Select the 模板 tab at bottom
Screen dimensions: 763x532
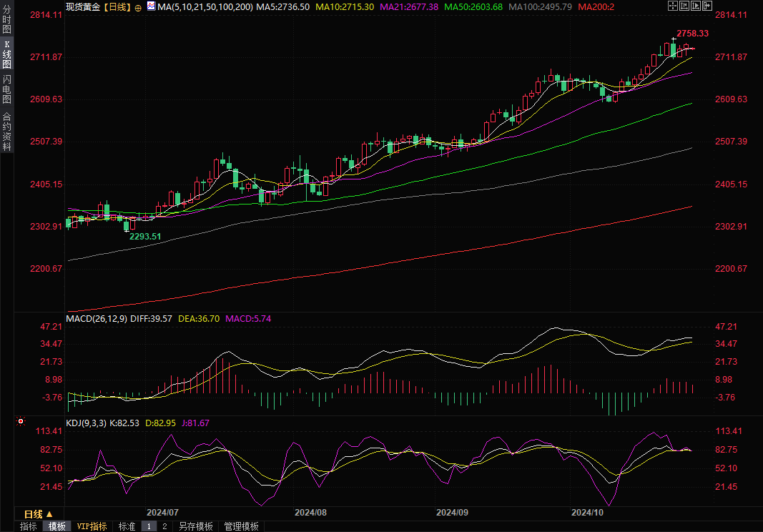tap(57, 526)
